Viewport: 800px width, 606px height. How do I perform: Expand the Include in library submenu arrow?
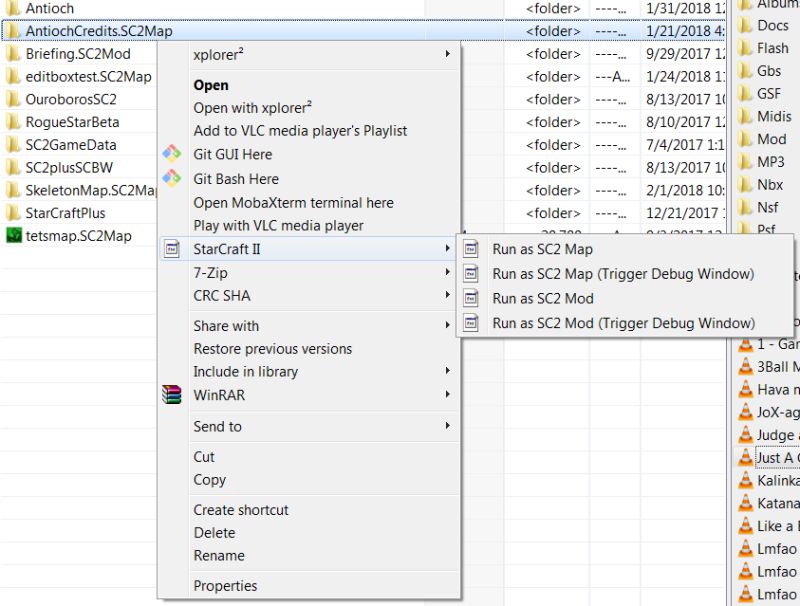pyautogui.click(x=447, y=371)
